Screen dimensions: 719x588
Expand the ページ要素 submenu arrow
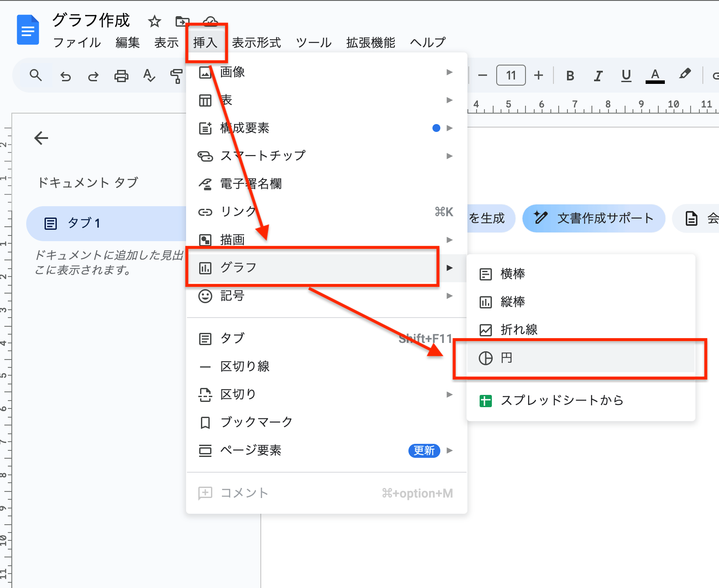tap(449, 450)
